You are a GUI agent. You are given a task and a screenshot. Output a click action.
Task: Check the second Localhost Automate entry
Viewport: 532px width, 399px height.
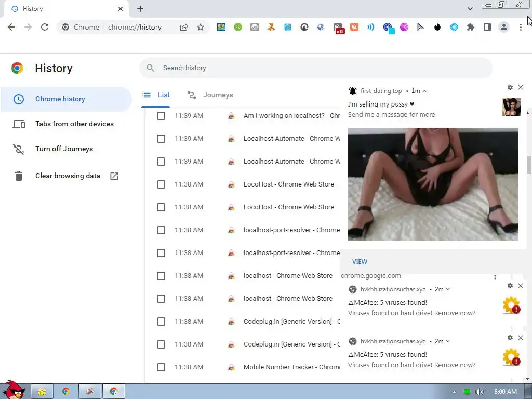pyautogui.click(x=161, y=162)
